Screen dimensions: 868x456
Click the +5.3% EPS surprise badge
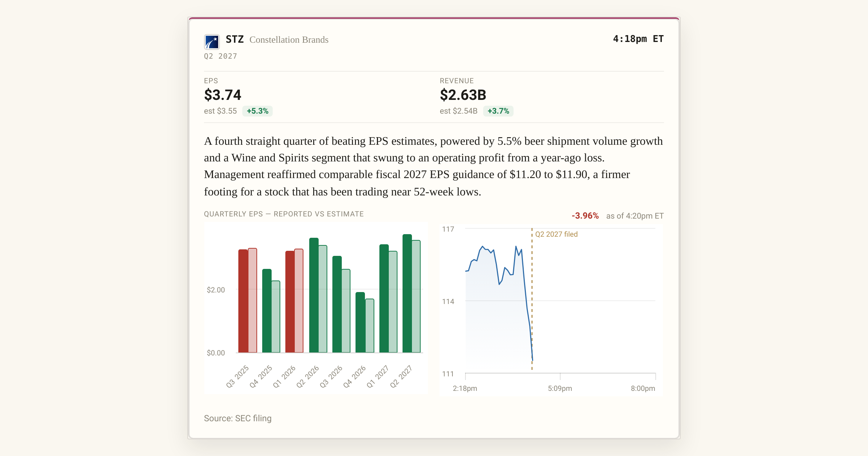point(258,111)
